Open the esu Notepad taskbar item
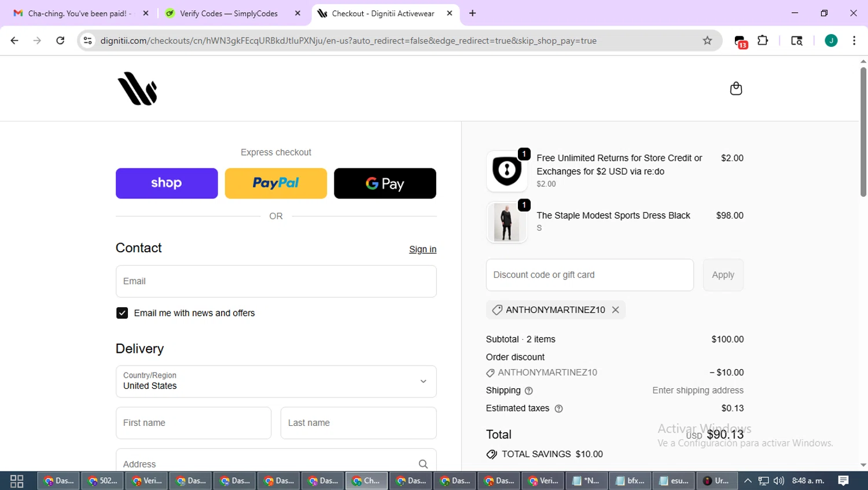Image resolution: width=868 pixels, height=490 pixels. 675,481
